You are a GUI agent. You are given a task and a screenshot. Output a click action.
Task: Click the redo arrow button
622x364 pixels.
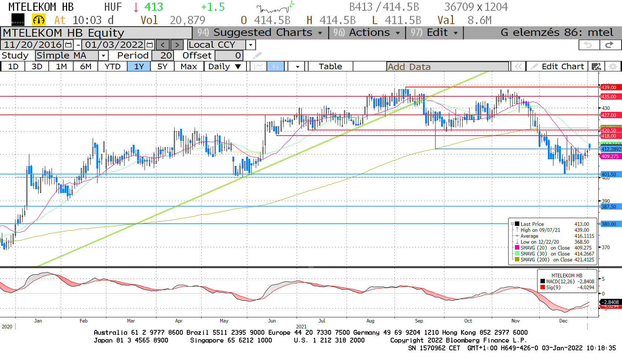click(x=610, y=45)
